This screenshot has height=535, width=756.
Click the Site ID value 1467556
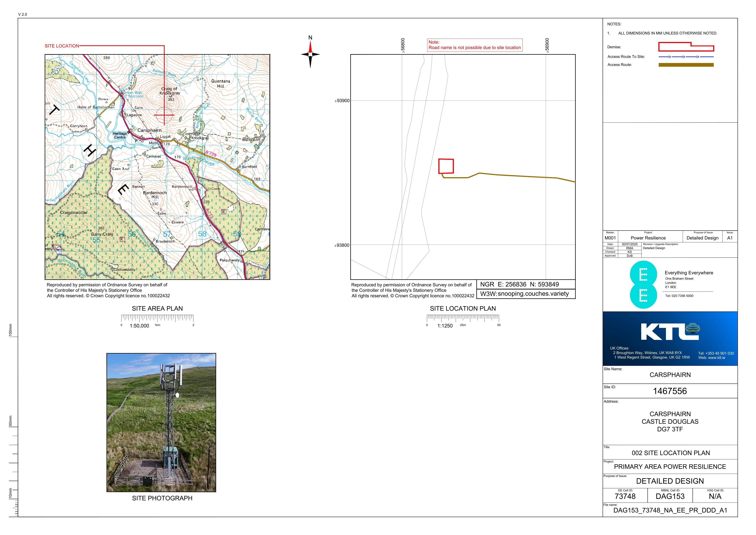pyautogui.click(x=670, y=391)
